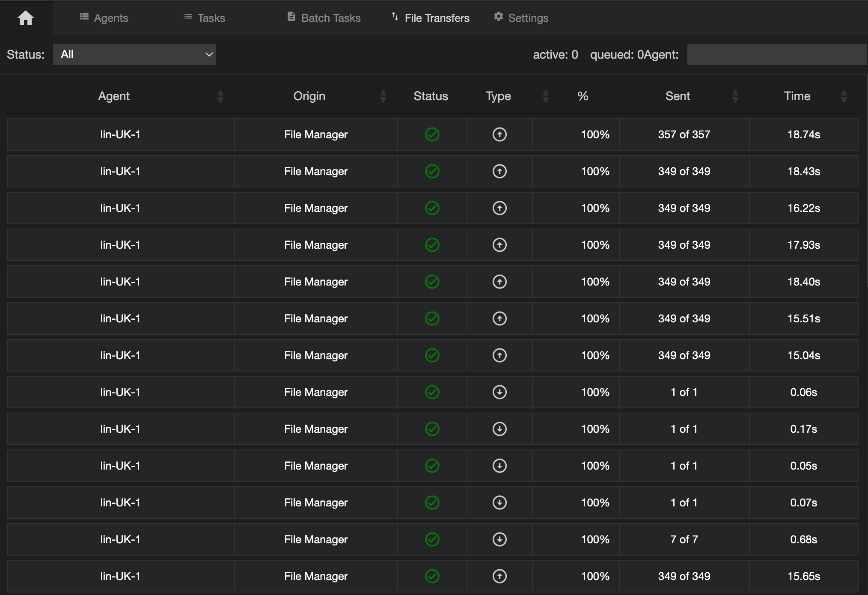The height and width of the screenshot is (595, 868).
Task: Go to the home icon
Action: coord(26,18)
